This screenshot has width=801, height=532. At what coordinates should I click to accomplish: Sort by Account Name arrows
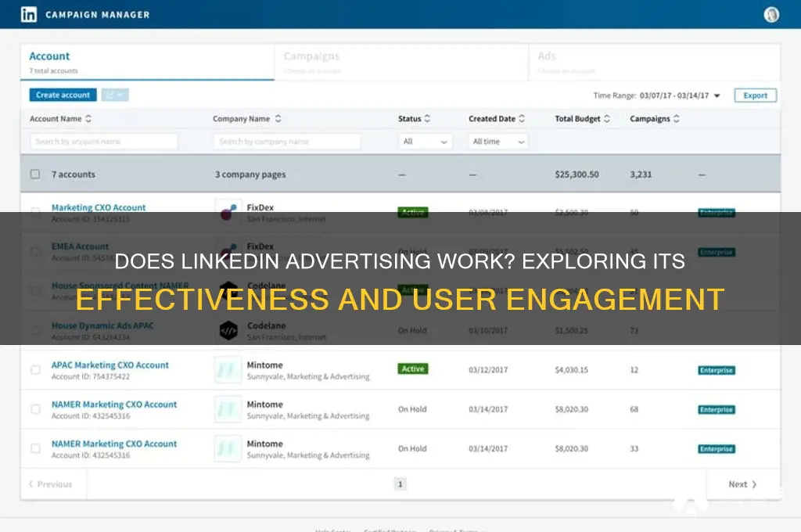coord(88,119)
